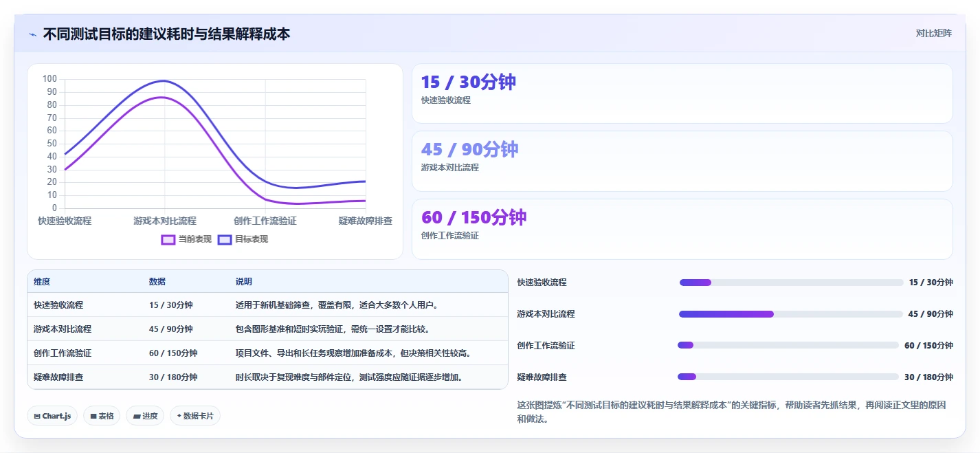Screen dimensions: 980x453
Task: Click the 60 / 150分钟 progress value label
Action: [x=928, y=346]
